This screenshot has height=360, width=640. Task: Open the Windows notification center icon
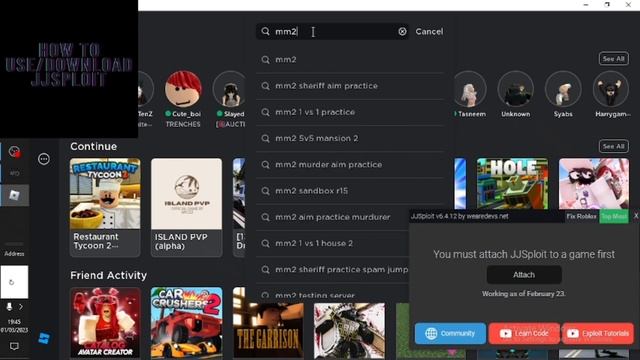click(14, 347)
